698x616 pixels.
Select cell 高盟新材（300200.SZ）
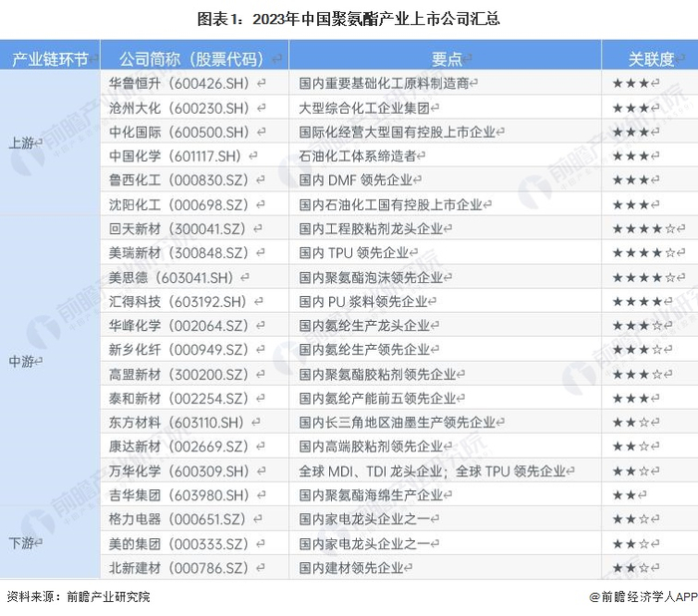194,374
